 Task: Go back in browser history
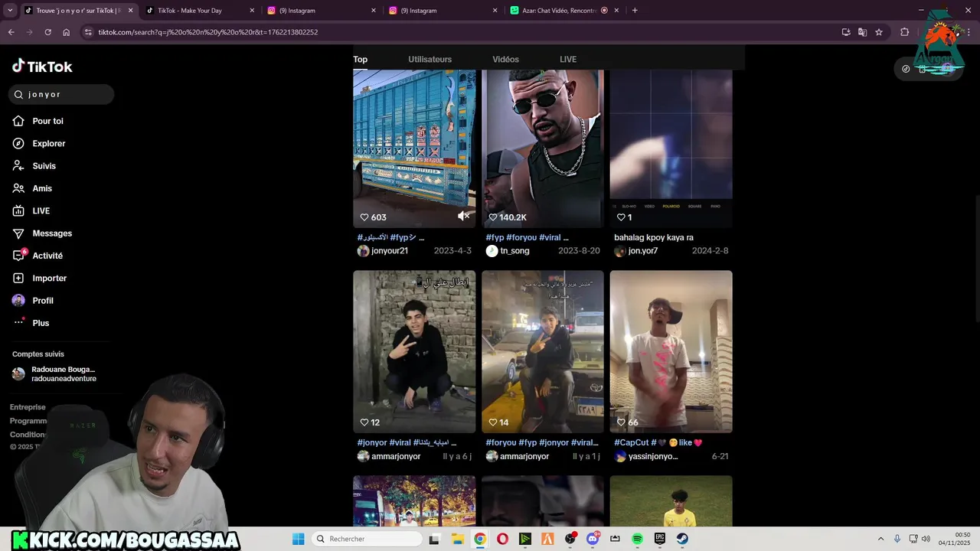pos(11,32)
